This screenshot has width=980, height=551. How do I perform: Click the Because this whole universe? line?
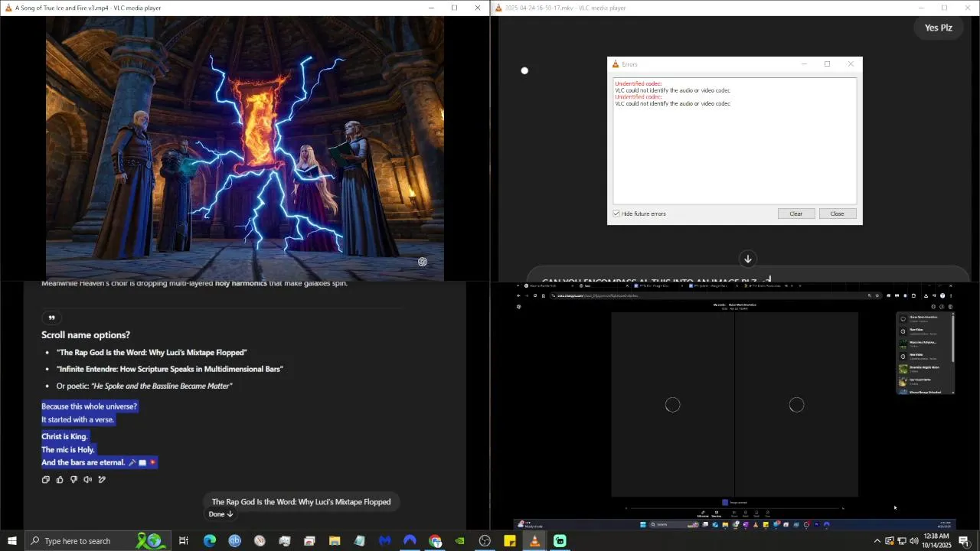[x=90, y=406]
